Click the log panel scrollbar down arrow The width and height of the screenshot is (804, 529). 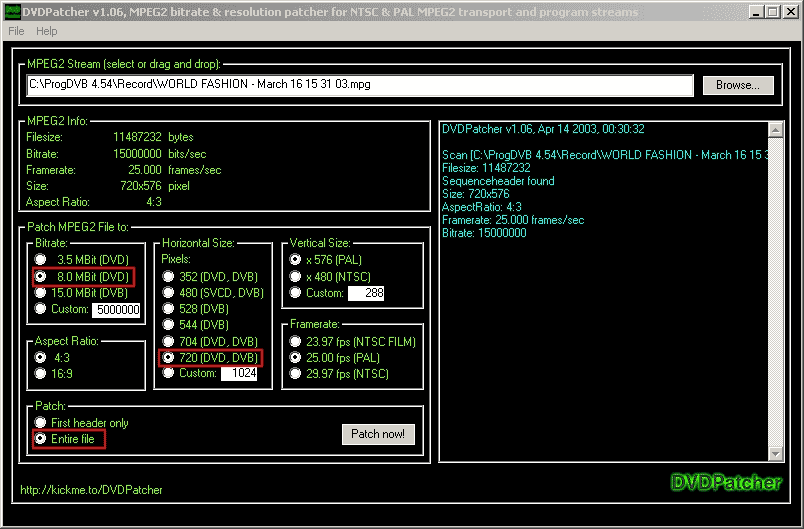tap(775, 454)
